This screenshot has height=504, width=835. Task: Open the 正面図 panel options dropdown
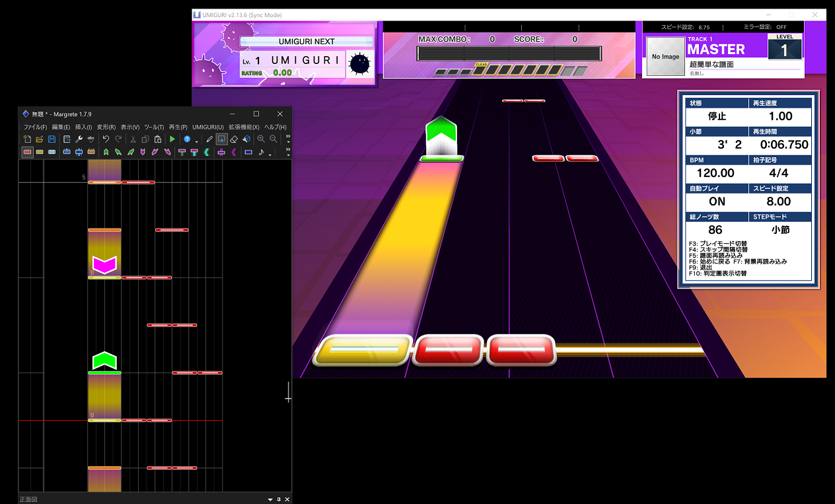[270, 499]
